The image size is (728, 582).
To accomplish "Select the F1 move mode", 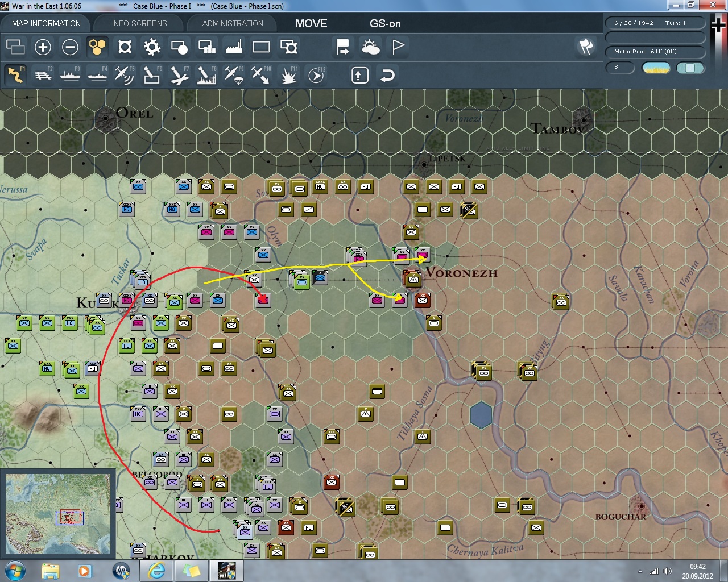I will [x=15, y=75].
